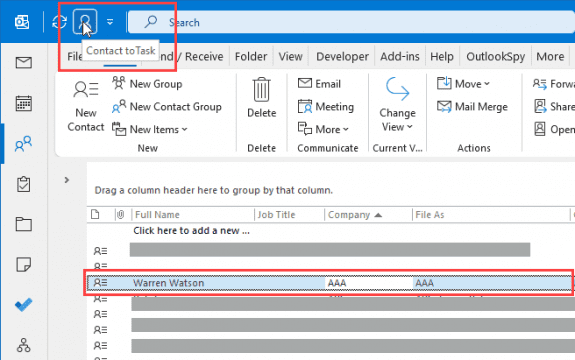The height and width of the screenshot is (360, 575).
Task: Open the Folder ribbon tab
Action: pos(251,56)
